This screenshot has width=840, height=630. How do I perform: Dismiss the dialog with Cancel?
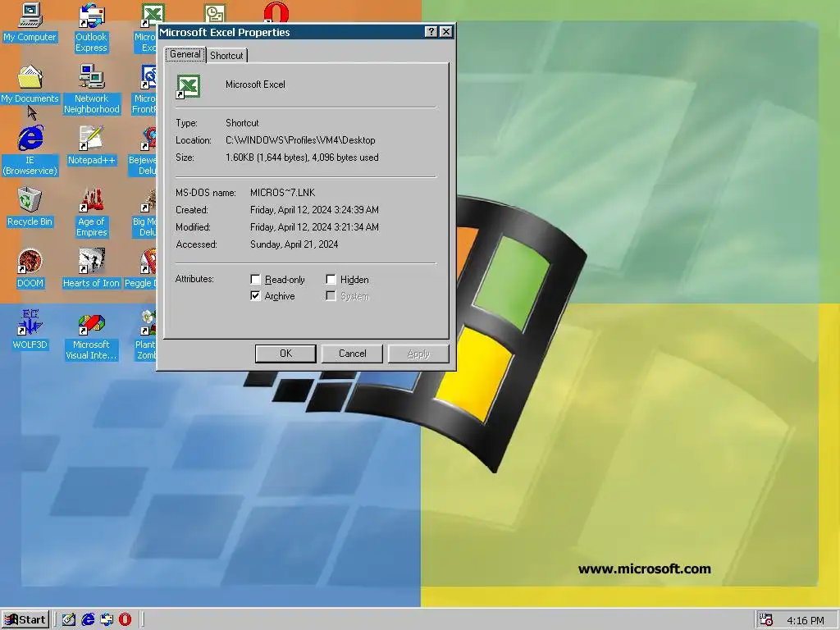point(353,354)
